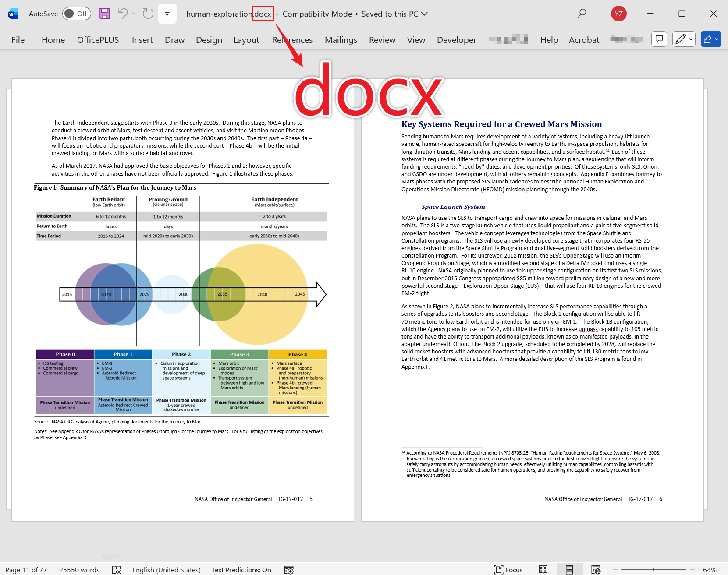
Task: Open the Comments pane icon
Action: (x=659, y=39)
